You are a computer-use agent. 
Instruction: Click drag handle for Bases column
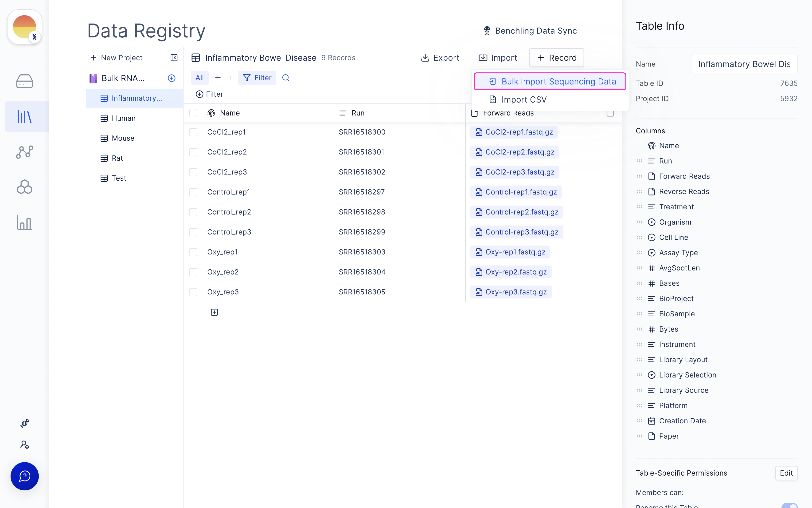point(639,283)
